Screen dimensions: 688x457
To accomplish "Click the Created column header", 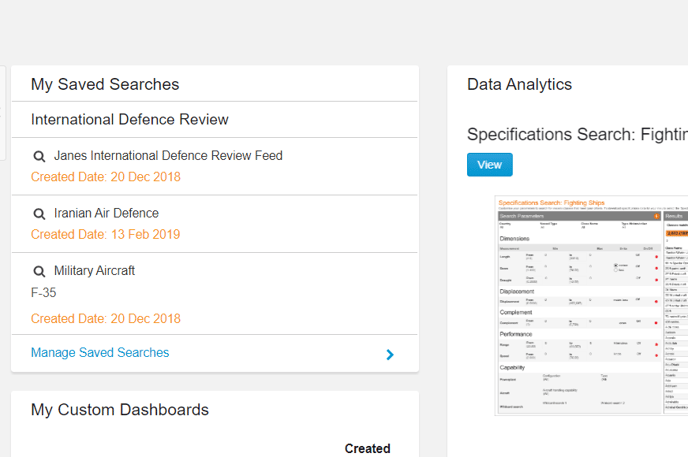I will pos(367,449).
